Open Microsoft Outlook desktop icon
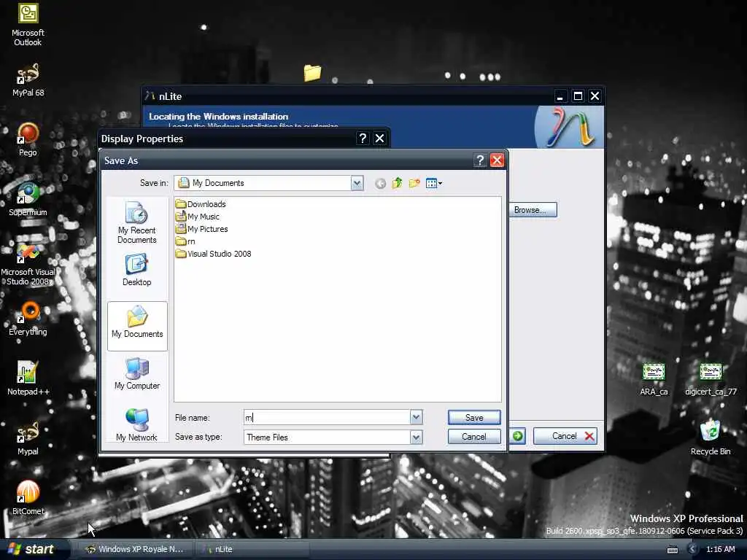Screen dimensions: 747x560 pos(28,25)
